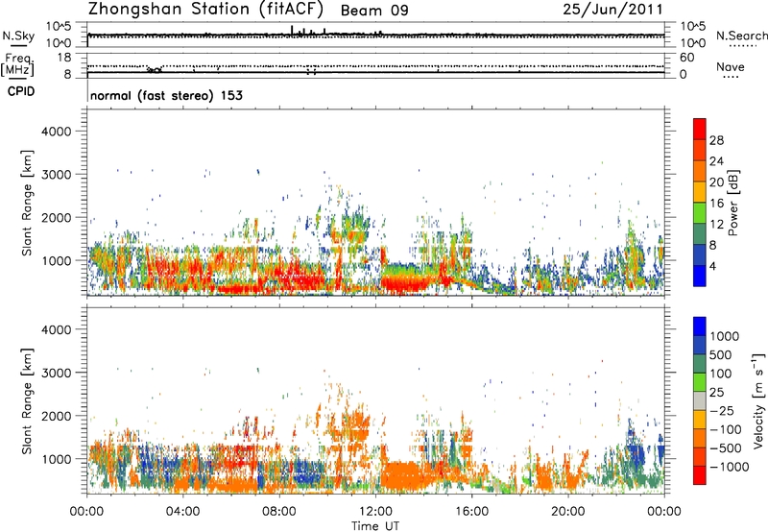This screenshot has height=532, width=768.
Task: Click the 60 tick on Nave axis
Action: point(686,58)
